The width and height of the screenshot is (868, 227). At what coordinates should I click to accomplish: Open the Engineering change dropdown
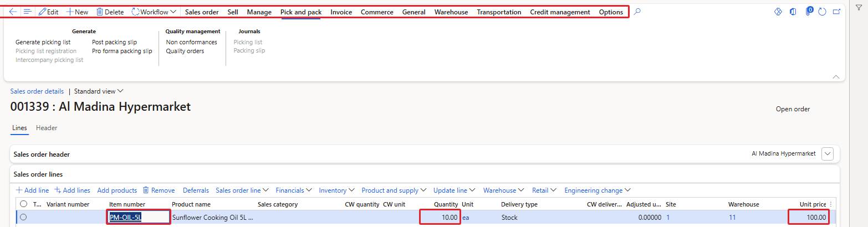[598, 190]
